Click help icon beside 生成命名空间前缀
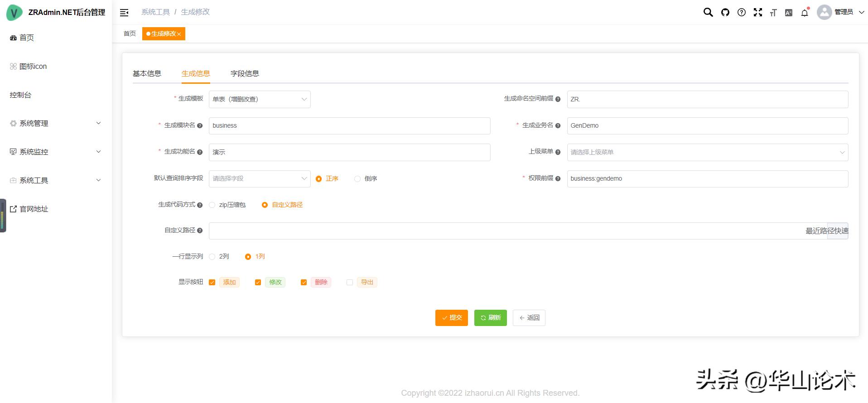Viewport: 868px width, 403px height. coord(558,99)
